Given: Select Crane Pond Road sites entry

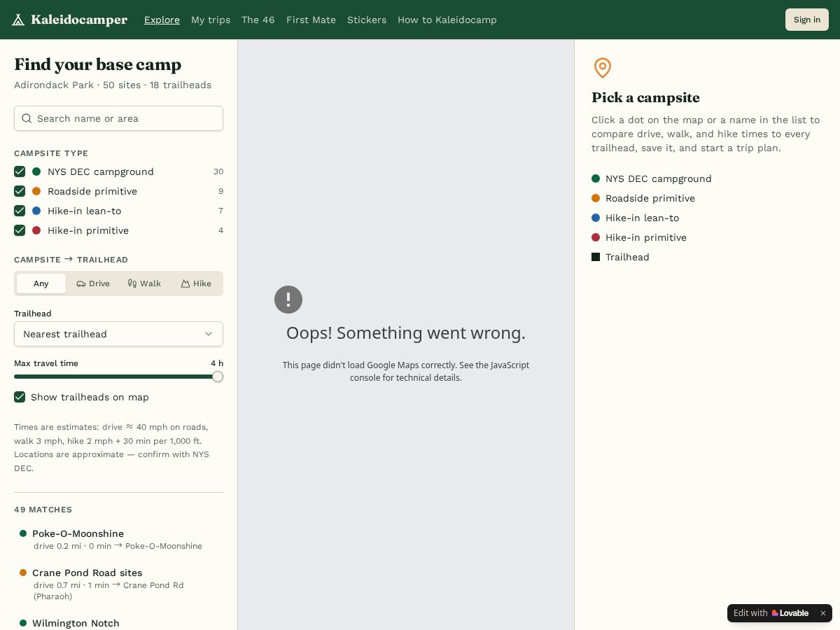Looking at the screenshot, I should pyautogui.click(x=118, y=584).
